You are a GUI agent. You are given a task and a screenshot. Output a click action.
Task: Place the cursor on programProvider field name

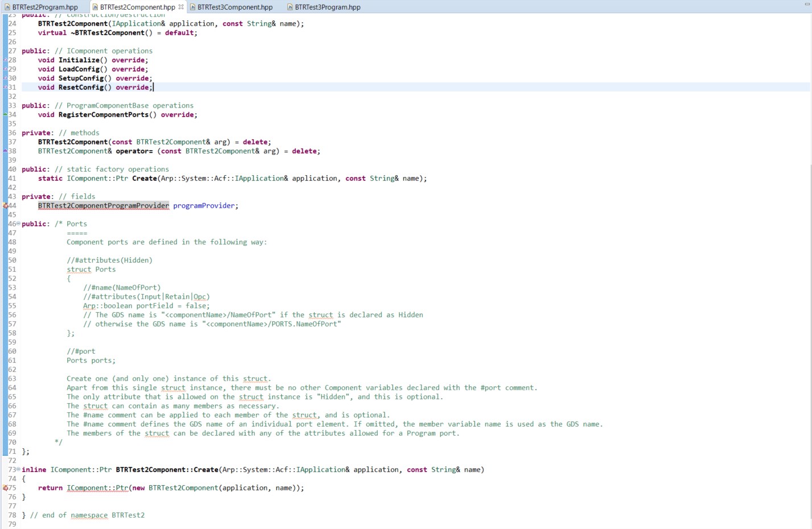[204, 205]
